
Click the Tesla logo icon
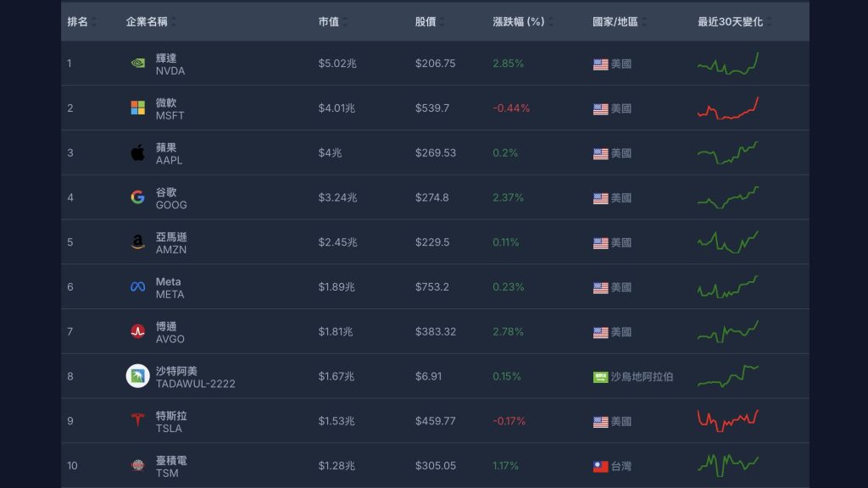(137, 421)
